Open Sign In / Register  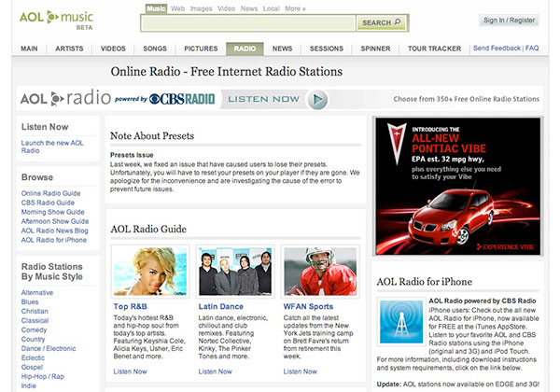tap(509, 21)
